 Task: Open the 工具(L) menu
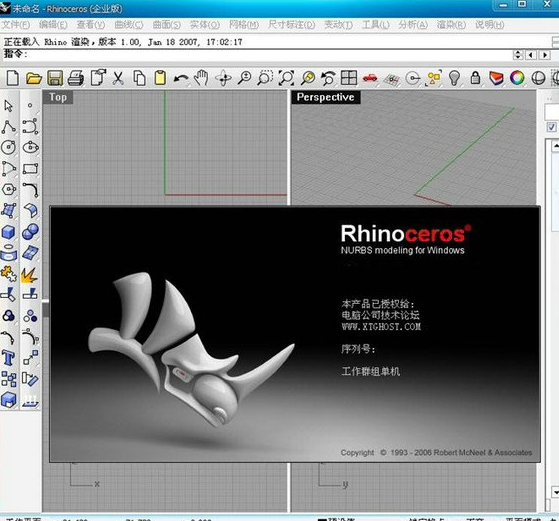coord(376,25)
